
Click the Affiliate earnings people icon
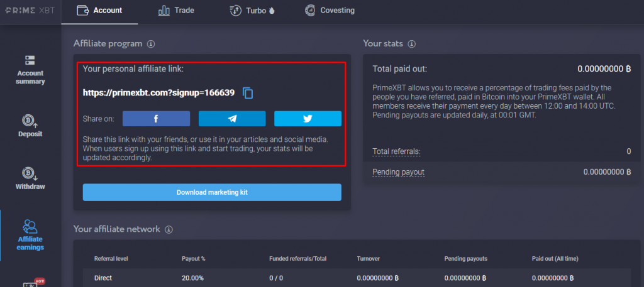pyautogui.click(x=30, y=227)
